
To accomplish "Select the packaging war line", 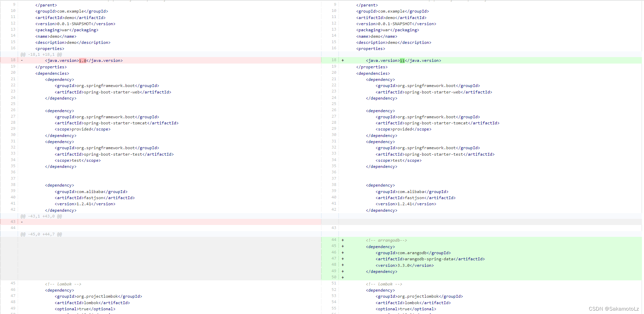I will click(x=67, y=30).
